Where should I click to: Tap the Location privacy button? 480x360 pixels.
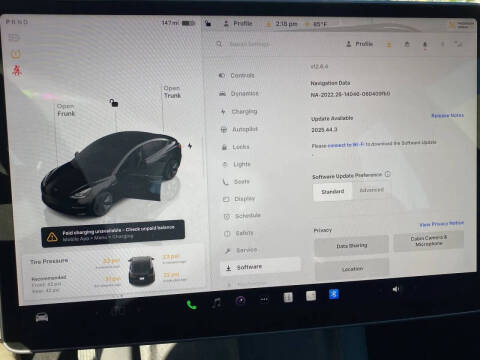point(352,269)
